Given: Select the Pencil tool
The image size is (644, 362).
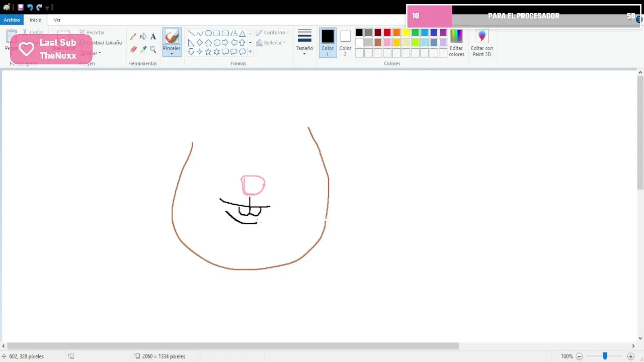Looking at the screenshot, I should 133,37.
